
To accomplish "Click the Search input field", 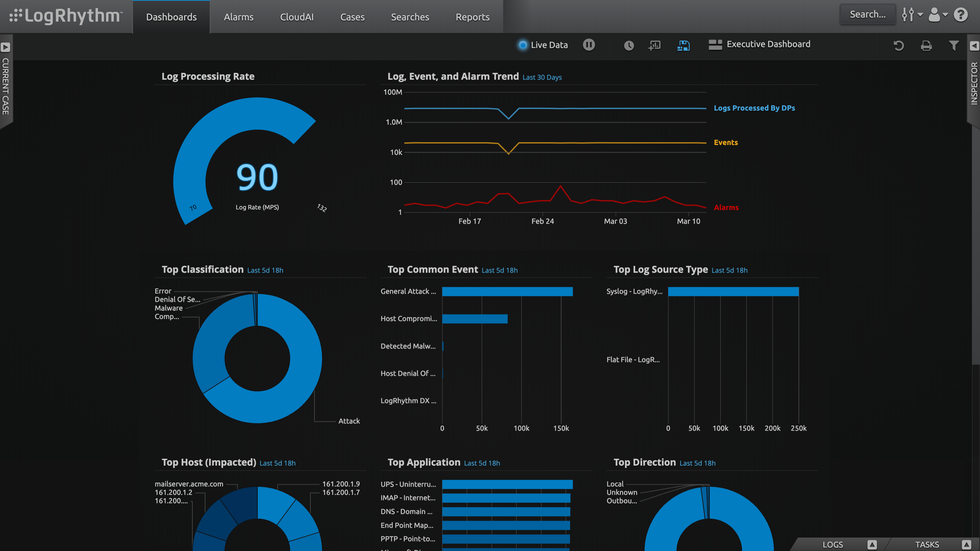I will coord(867,14).
